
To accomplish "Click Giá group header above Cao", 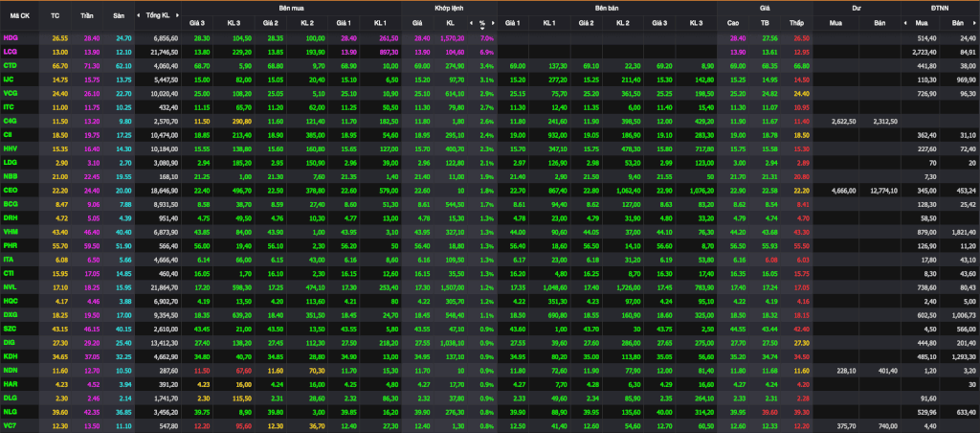I will click(x=765, y=8).
